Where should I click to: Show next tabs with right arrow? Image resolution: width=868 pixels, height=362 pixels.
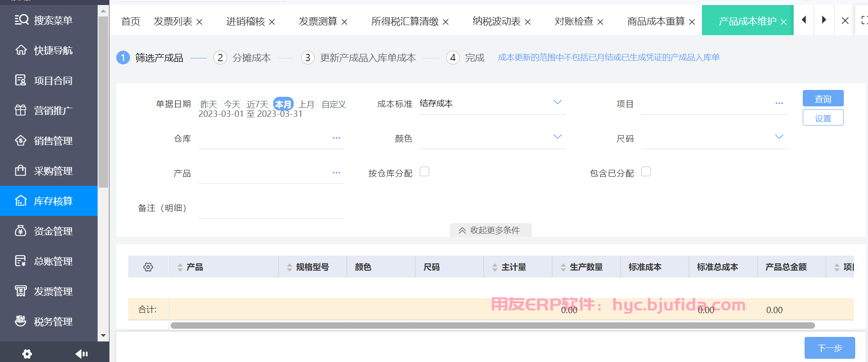(x=824, y=20)
